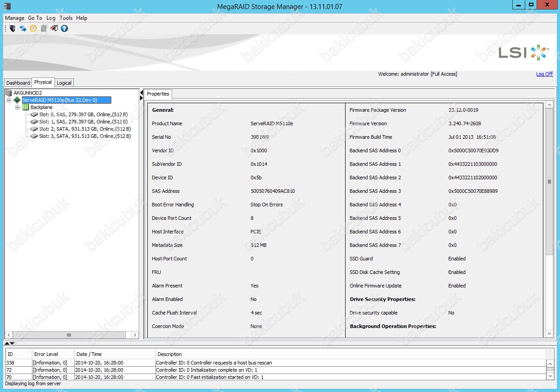
Task: Select log row 'Fast initialization started on VD: 1'
Action: (275, 377)
